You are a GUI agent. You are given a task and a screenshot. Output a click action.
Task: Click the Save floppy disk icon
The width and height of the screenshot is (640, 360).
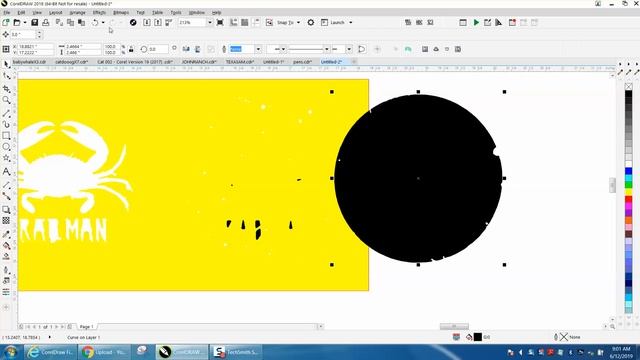point(35,22)
